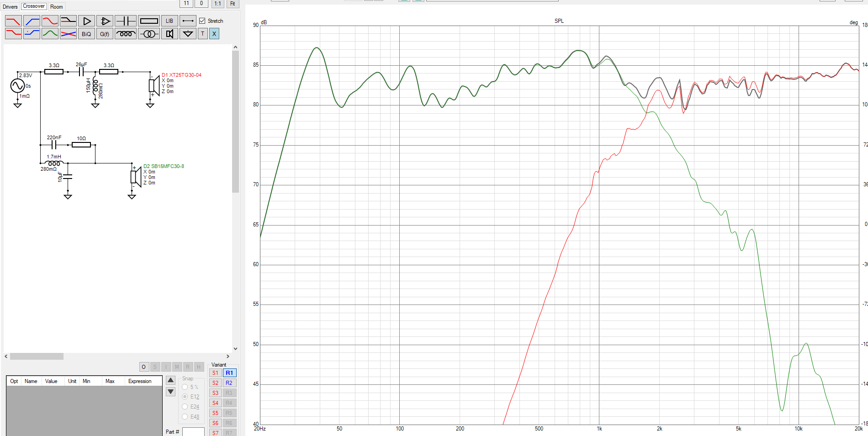Viewport: 868px width, 436px height.
Task: Click the field showing 0
Action: coord(201,4)
